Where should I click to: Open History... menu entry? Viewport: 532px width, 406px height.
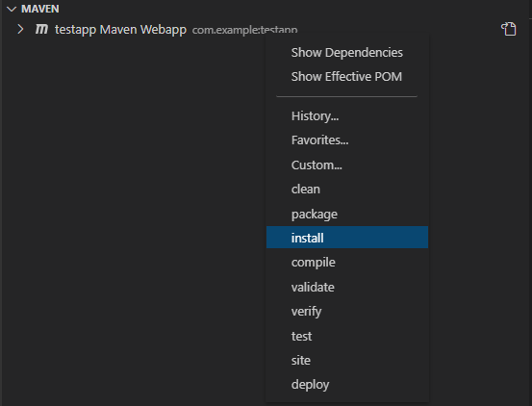[x=347, y=116]
